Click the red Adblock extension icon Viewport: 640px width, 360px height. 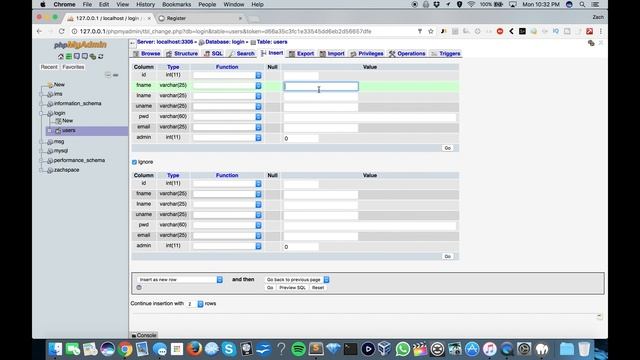[x=500, y=31]
